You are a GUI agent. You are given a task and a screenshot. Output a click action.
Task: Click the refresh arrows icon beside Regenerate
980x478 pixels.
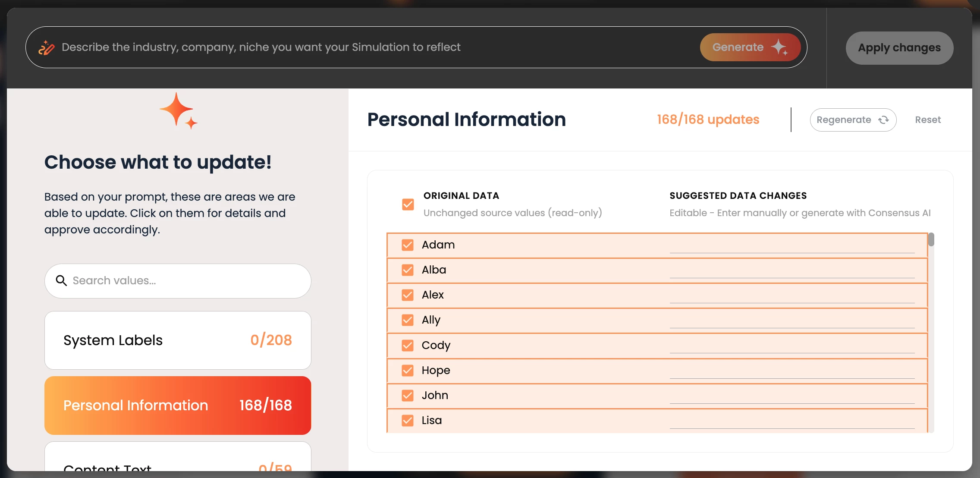[x=884, y=120]
